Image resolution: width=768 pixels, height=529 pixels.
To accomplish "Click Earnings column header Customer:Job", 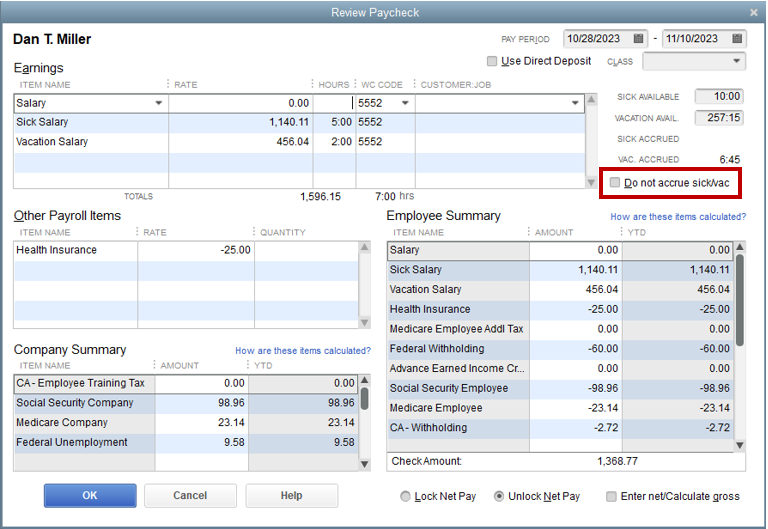I will tap(456, 85).
